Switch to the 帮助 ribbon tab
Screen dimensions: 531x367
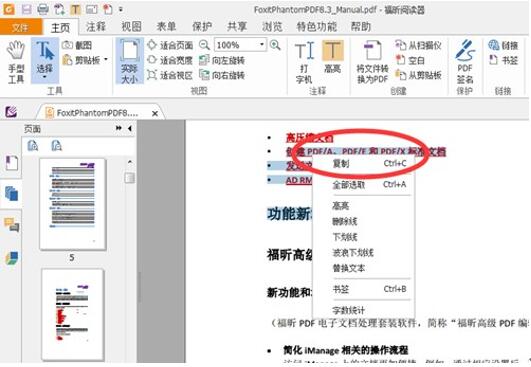[361, 26]
